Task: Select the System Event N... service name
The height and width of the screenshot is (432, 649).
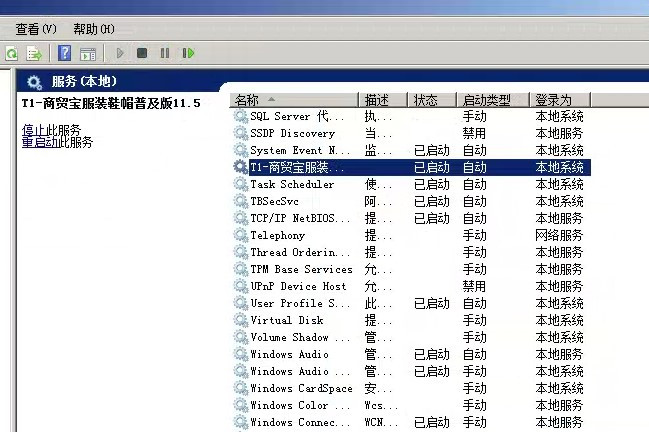Action: 300,150
